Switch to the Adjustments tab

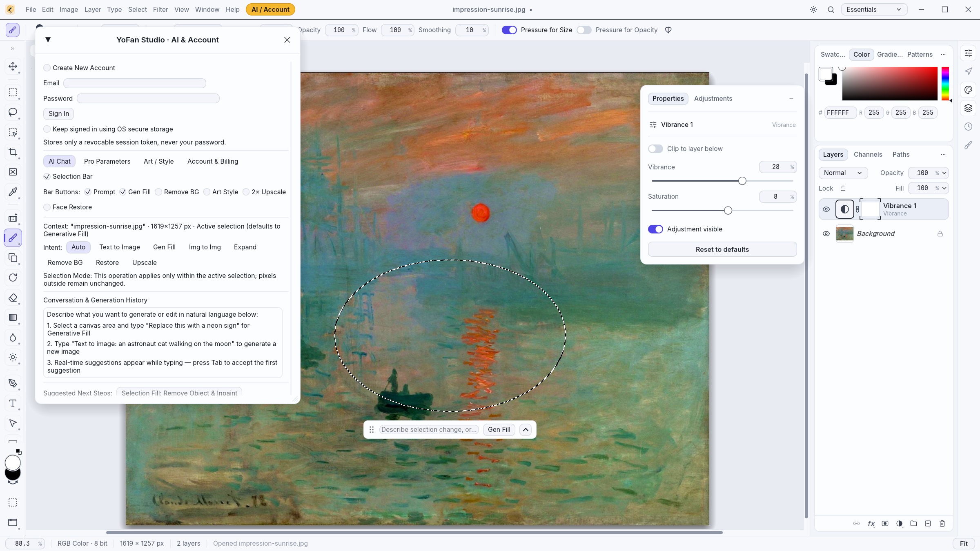pyautogui.click(x=713, y=98)
